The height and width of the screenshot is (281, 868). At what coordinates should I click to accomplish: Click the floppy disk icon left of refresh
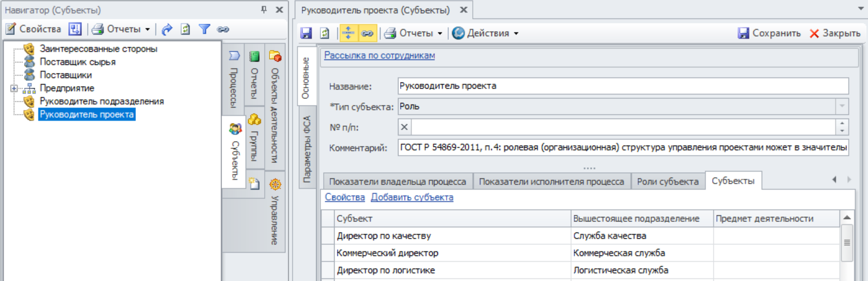[306, 33]
